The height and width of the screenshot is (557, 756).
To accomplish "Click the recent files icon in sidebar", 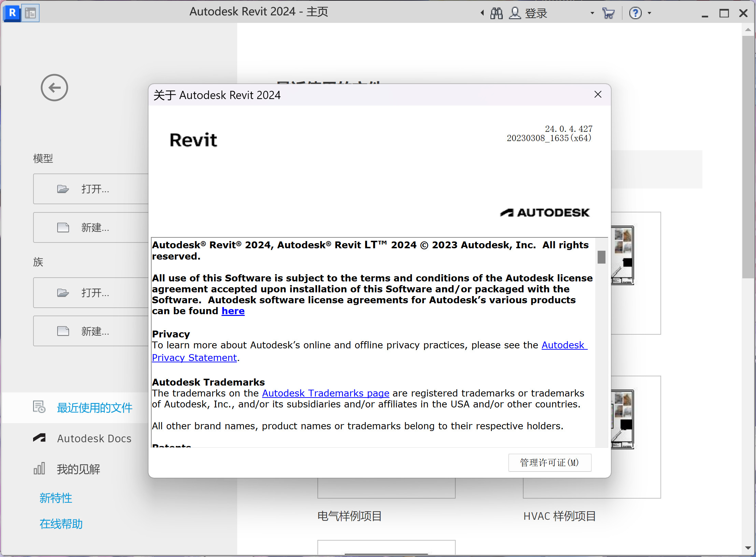I will click(39, 407).
